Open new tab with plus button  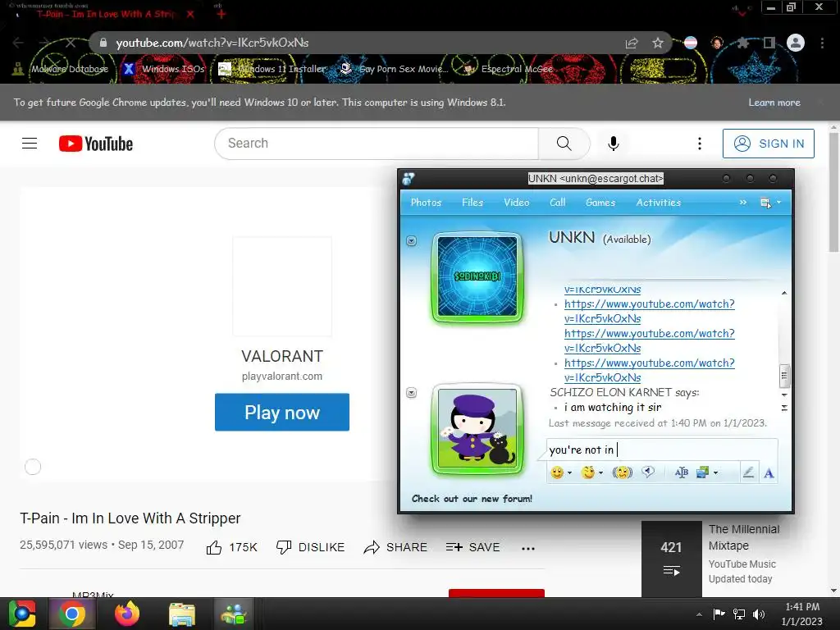click(221, 14)
